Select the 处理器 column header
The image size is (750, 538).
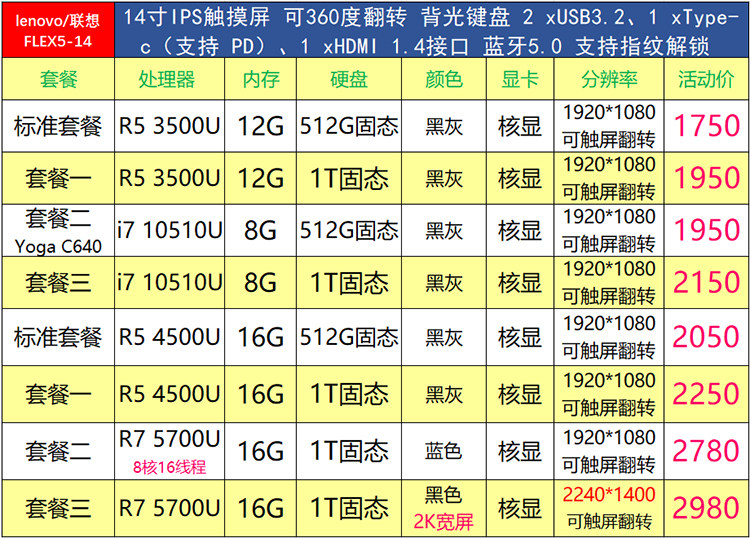169,79
